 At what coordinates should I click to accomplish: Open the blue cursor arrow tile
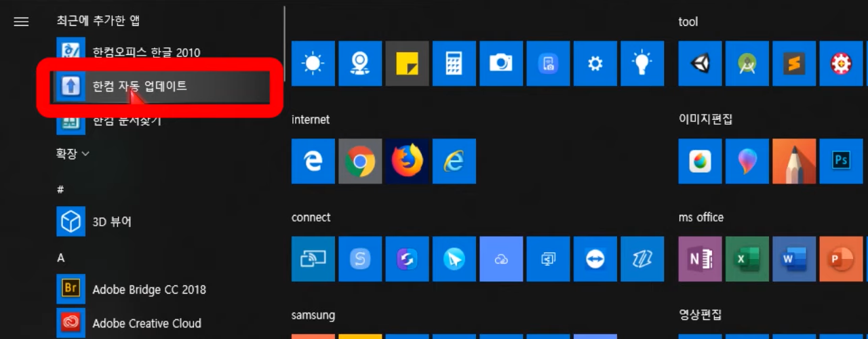pos(454,259)
